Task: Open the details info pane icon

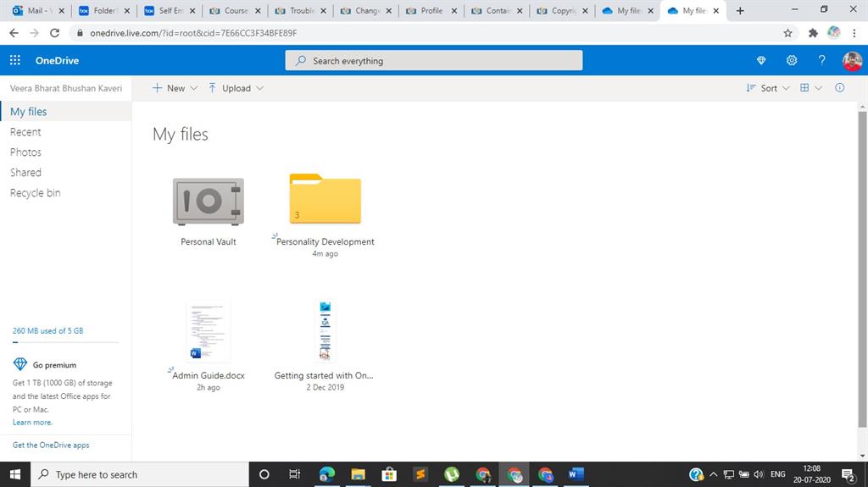Action: point(840,87)
